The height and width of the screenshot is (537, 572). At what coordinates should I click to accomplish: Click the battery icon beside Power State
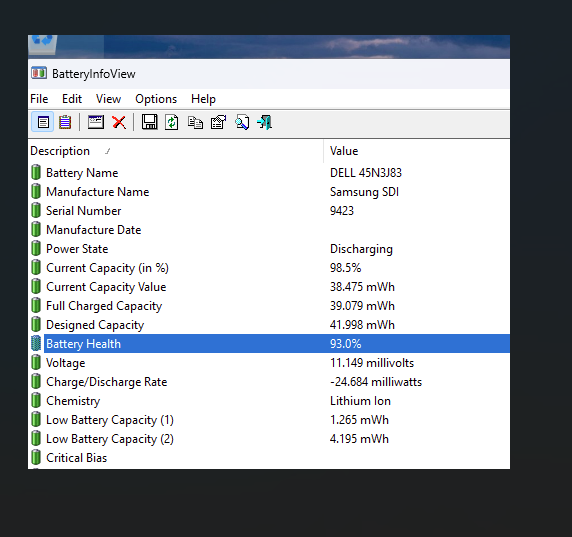(x=36, y=248)
